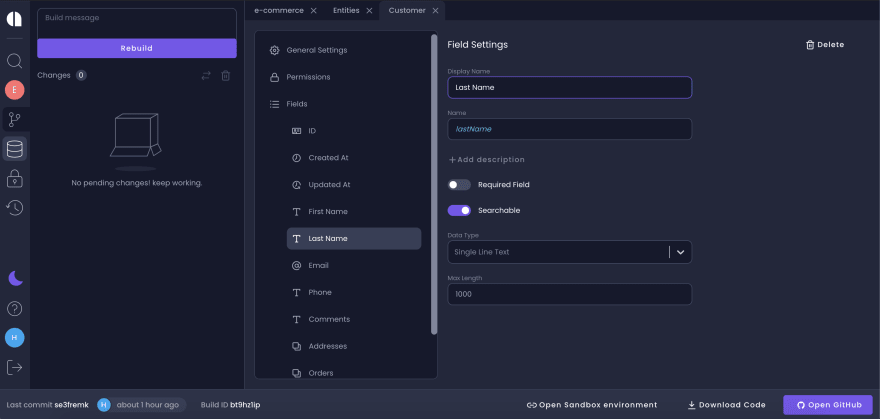Select the E project avatar icon
Screen dimensions: 880x419
[15, 90]
